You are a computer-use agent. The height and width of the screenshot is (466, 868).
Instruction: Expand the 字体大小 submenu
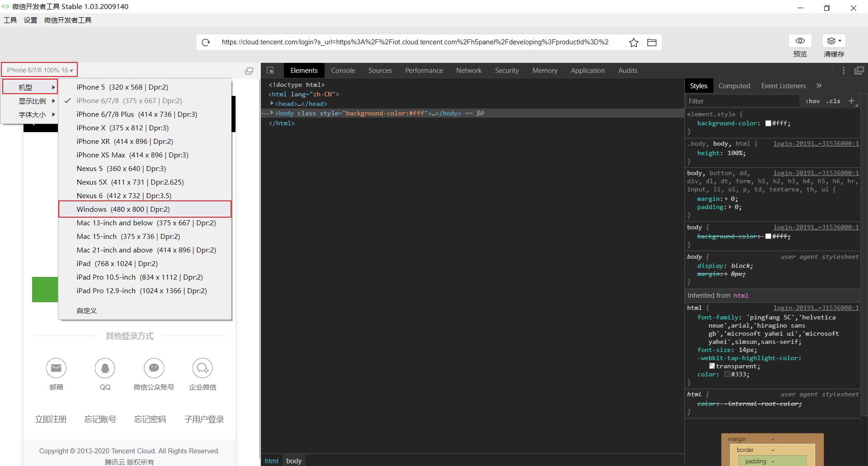(30, 114)
